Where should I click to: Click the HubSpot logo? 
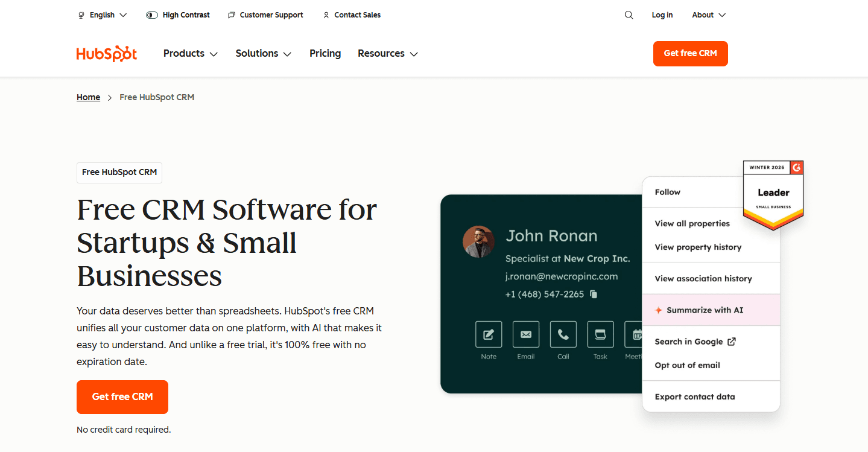click(x=107, y=54)
